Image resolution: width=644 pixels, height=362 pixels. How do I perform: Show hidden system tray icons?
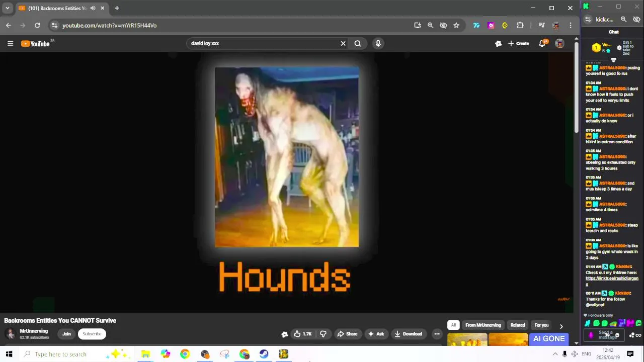(555, 354)
